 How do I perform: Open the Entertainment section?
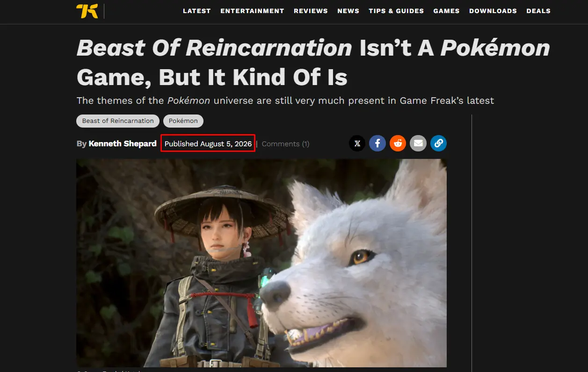pos(252,11)
